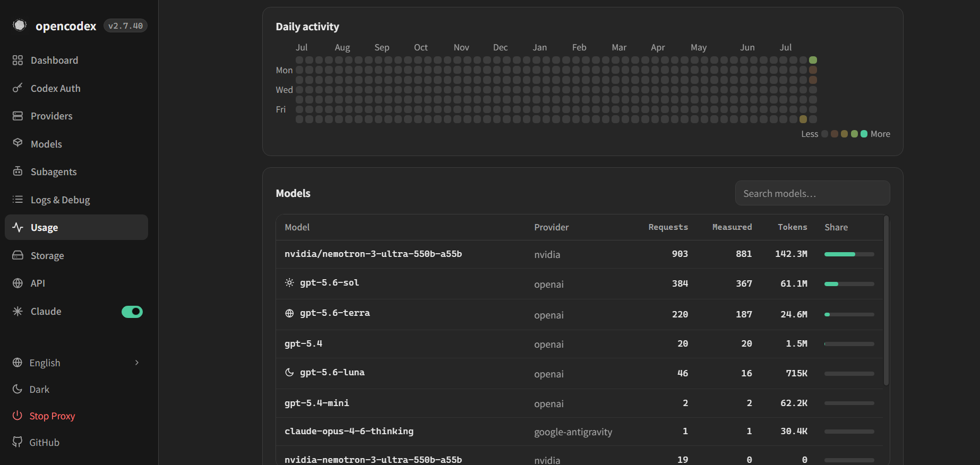Click the google-antigravity provider cell

[x=573, y=432]
